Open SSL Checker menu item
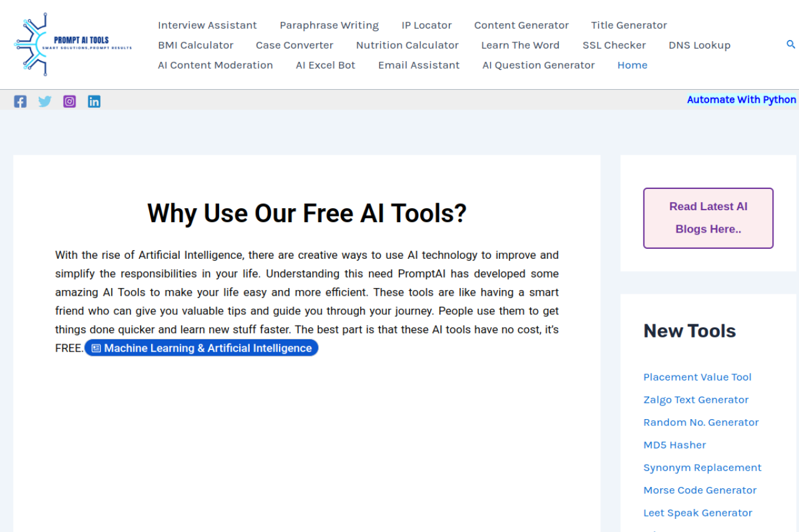The width and height of the screenshot is (799, 532). click(614, 45)
